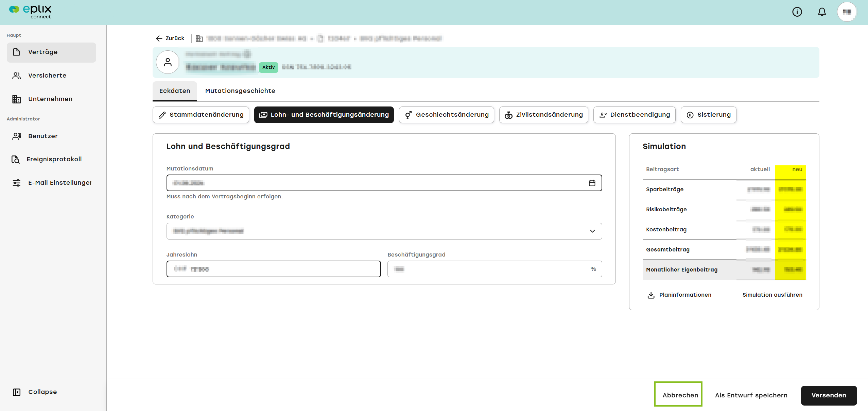Expand the Kategorie dropdown chevron
868x411 pixels.
tap(592, 231)
